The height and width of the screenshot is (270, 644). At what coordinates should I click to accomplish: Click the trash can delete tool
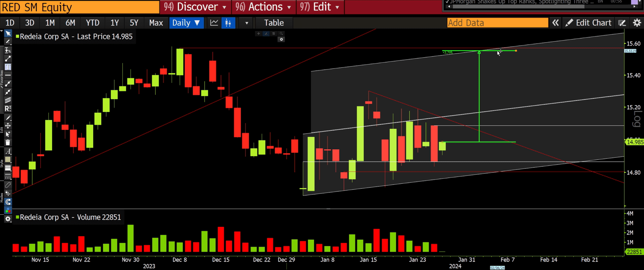pos(8,143)
